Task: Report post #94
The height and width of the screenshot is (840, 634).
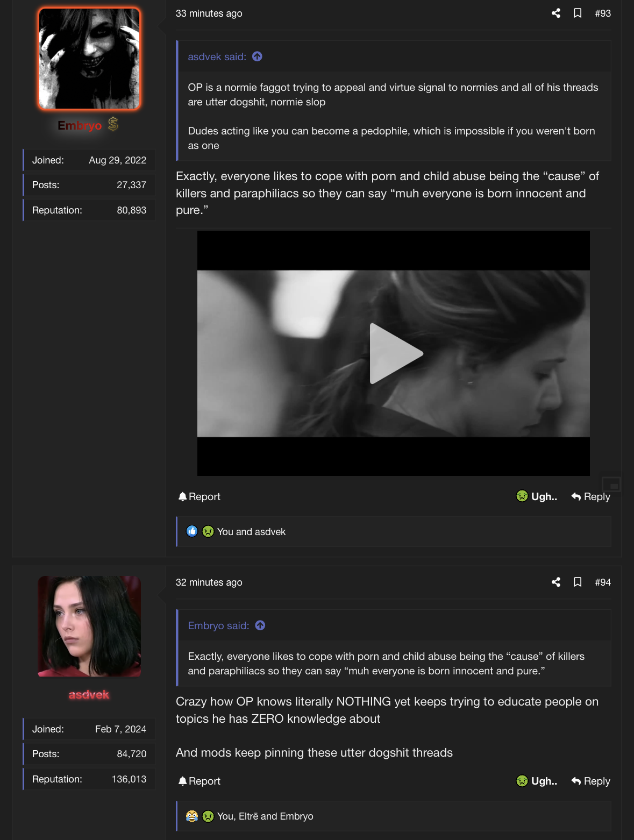Action: click(x=199, y=781)
